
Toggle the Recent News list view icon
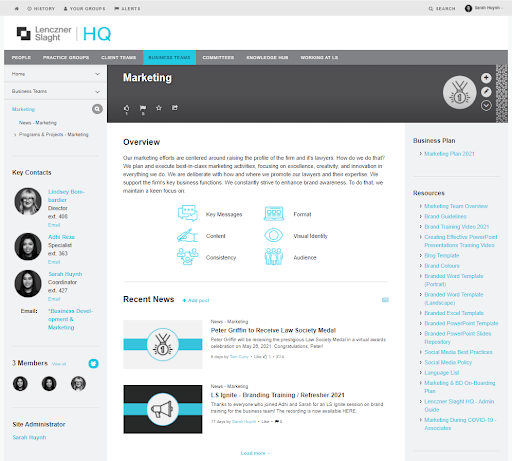click(385, 300)
